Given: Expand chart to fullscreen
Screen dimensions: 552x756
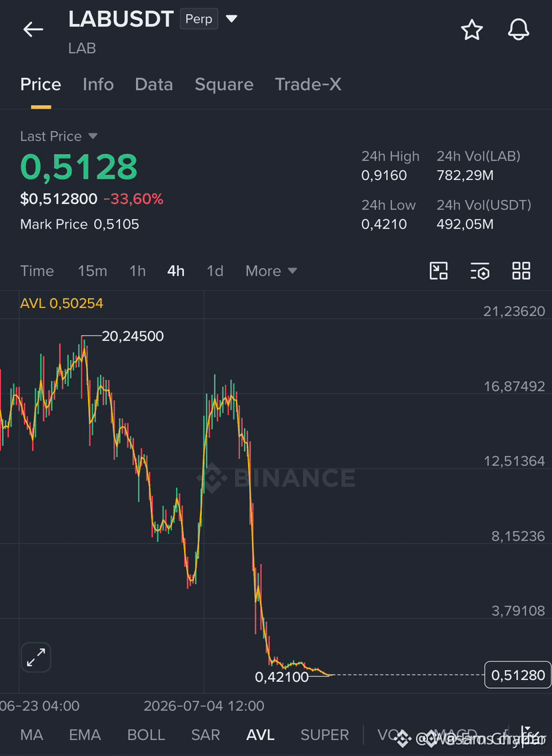Looking at the screenshot, I should pyautogui.click(x=36, y=657).
